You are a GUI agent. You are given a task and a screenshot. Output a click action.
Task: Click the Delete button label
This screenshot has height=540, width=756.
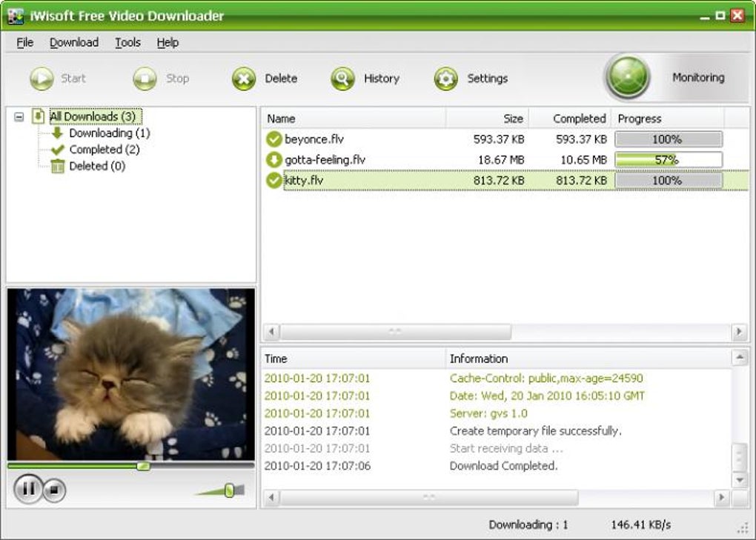pos(281,79)
